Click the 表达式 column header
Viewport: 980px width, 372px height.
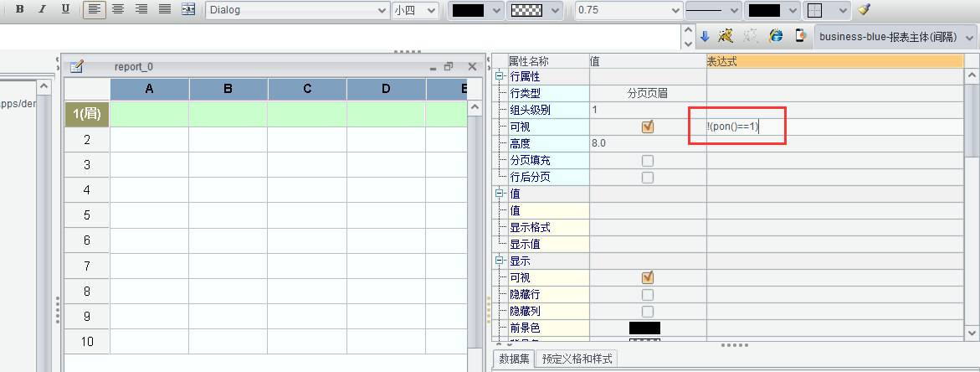click(x=835, y=60)
